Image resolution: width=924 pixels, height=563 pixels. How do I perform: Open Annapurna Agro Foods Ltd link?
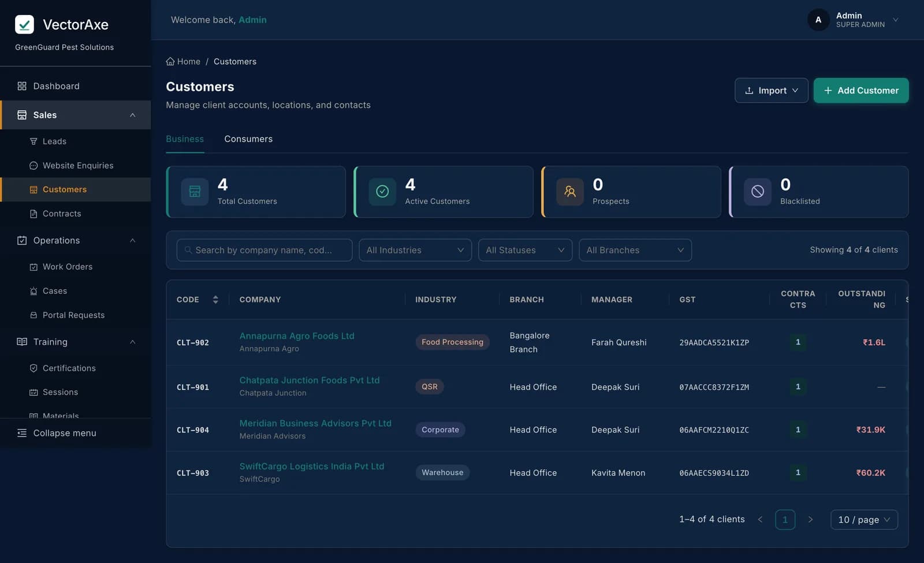(297, 336)
